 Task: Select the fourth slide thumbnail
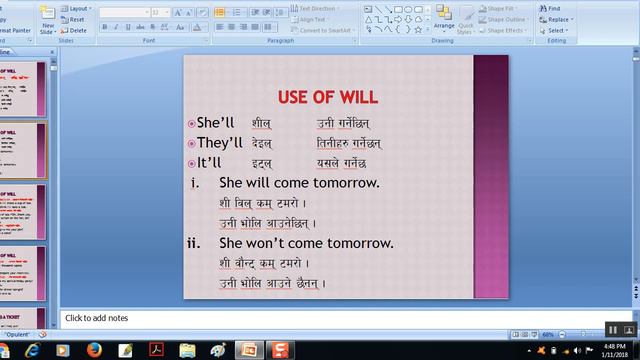pos(23,273)
